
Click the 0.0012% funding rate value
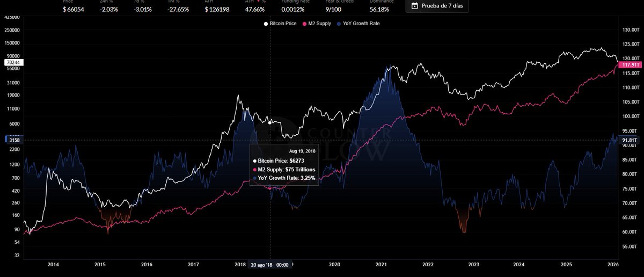[x=292, y=9]
